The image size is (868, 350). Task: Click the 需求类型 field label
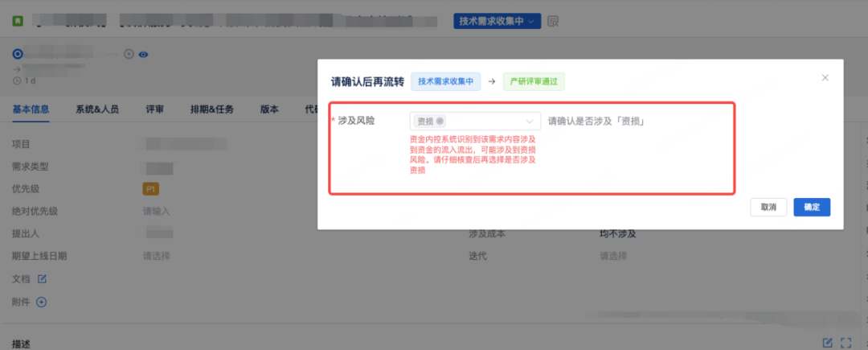tap(31, 167)
